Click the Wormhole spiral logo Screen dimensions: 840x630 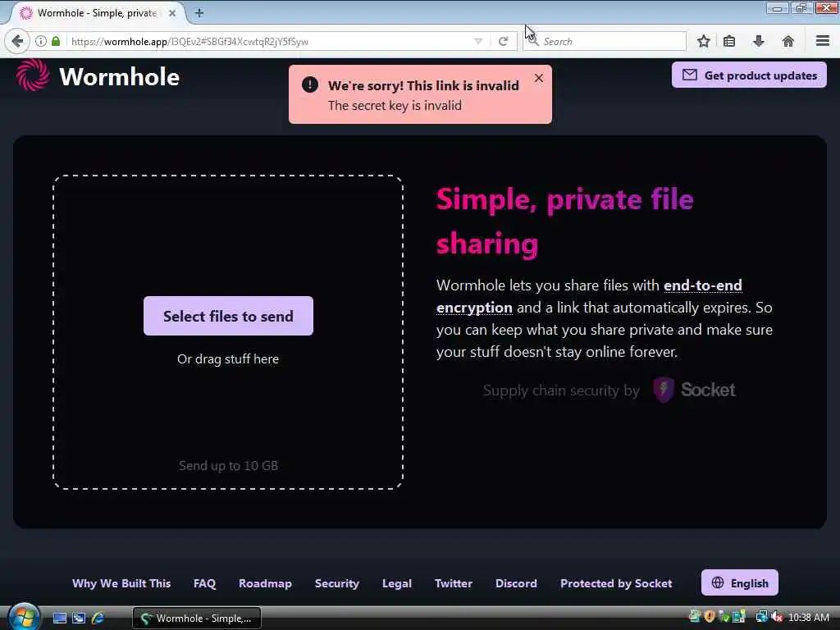pyautogui.click(x=33, y=75)
